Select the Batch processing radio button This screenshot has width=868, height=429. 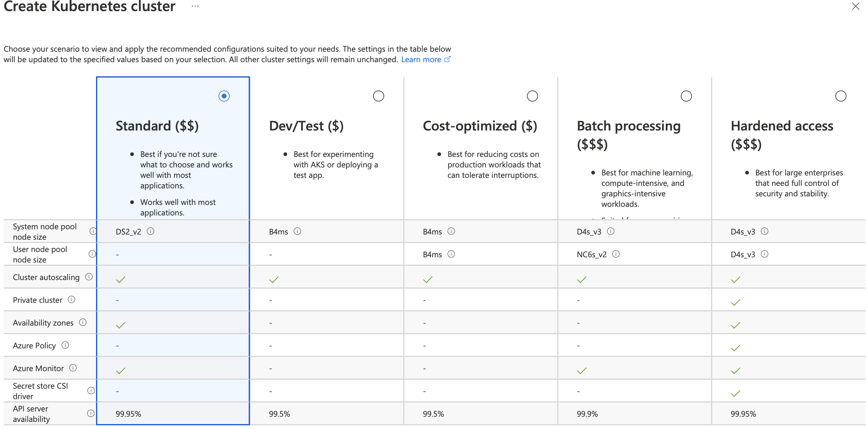click(686, 96)
